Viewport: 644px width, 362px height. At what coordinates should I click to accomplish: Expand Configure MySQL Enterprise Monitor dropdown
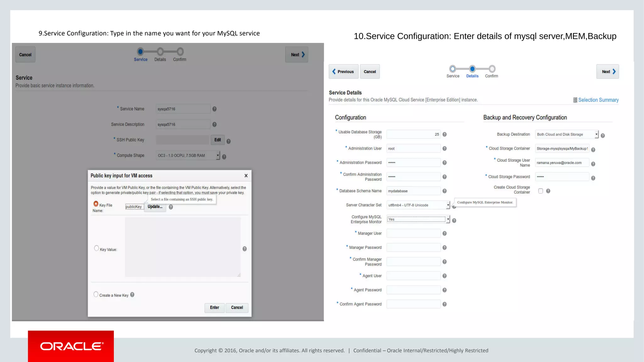pos(448,219)
